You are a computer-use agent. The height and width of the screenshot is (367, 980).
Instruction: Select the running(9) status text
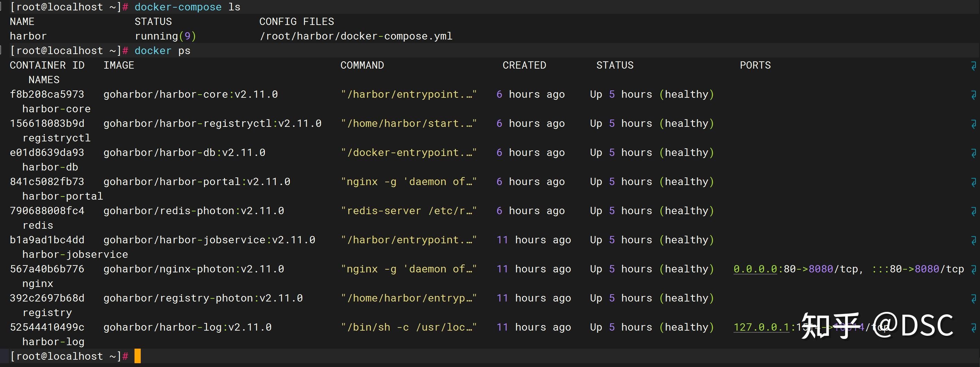click(x=166, y=36)
